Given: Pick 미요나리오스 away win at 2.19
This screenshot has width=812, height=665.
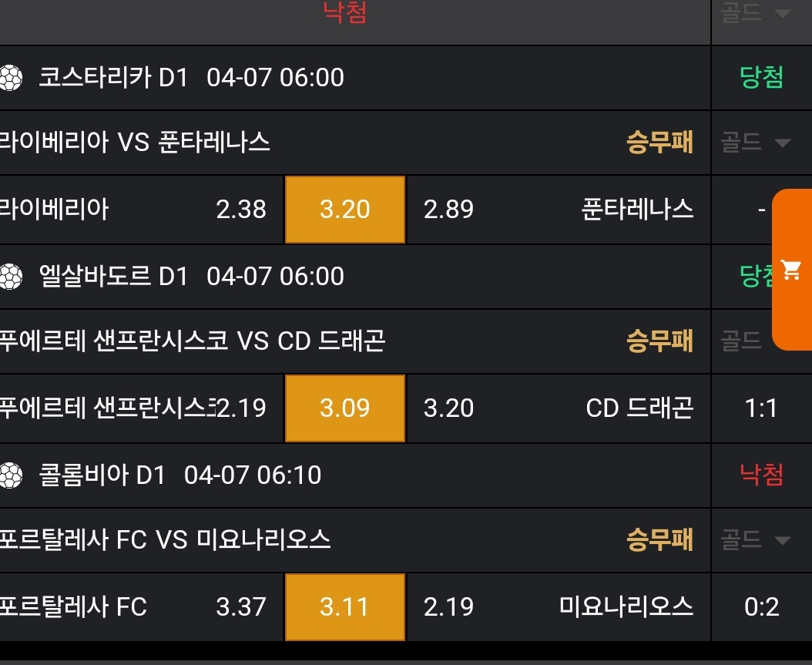Looking at the screenshot, I should click(449, 607).
